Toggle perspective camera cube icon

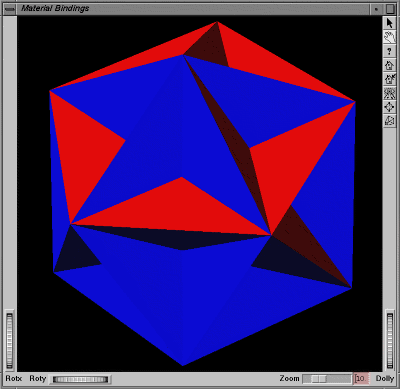tap(389, 120)
